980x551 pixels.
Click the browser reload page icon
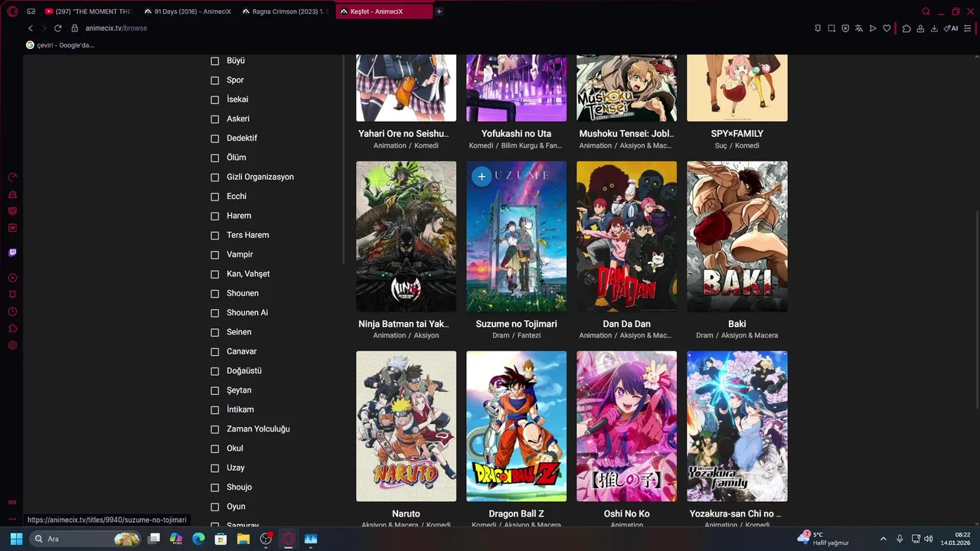point(57,28)
